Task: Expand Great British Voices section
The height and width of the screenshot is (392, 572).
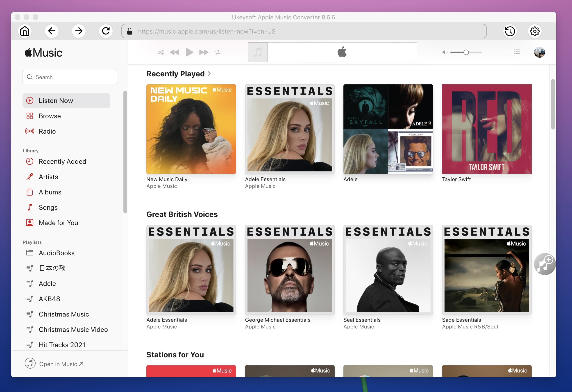Action: [182, 214]
